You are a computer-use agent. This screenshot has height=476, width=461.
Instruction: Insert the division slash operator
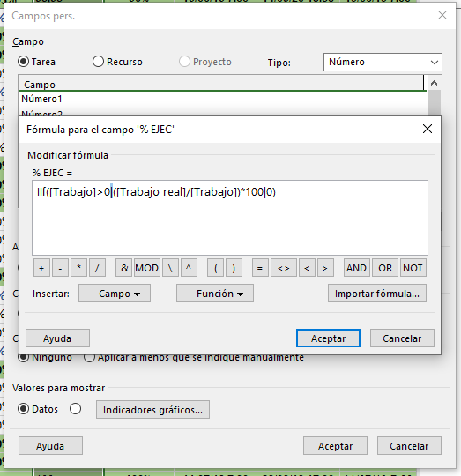point(98,268)
